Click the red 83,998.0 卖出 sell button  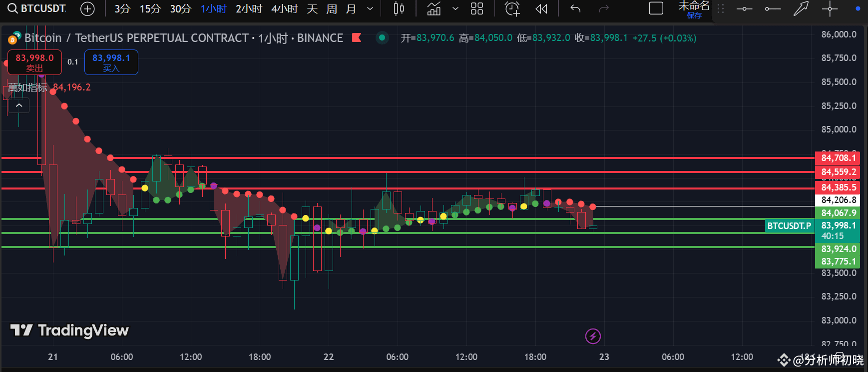tap(34, 62)
